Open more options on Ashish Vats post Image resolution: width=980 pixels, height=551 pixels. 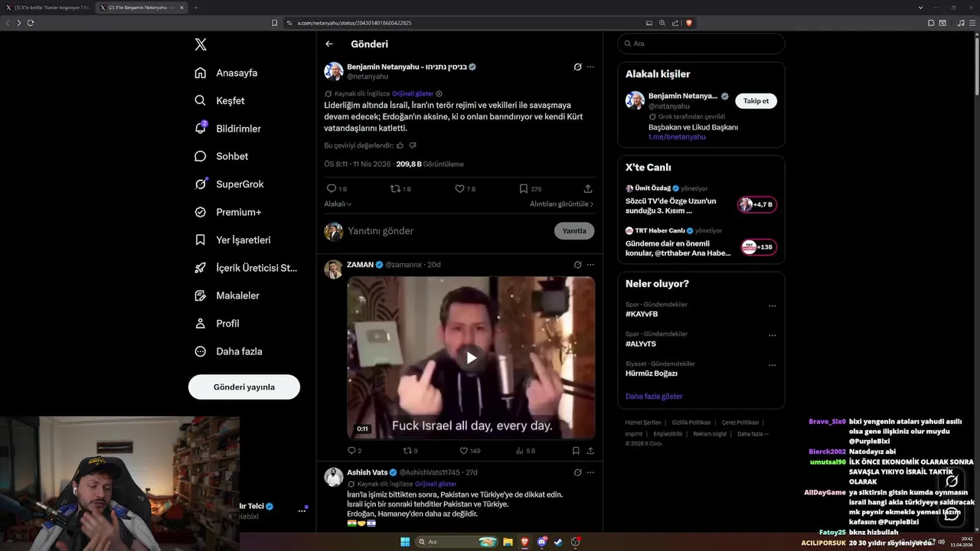pyautogui.click(x=590, y=472)
